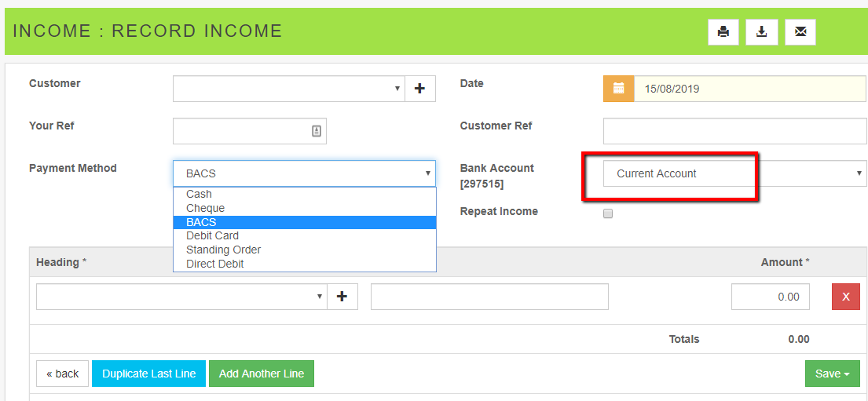
Task: Click the download icon button
Action: (x=762, y=32)
